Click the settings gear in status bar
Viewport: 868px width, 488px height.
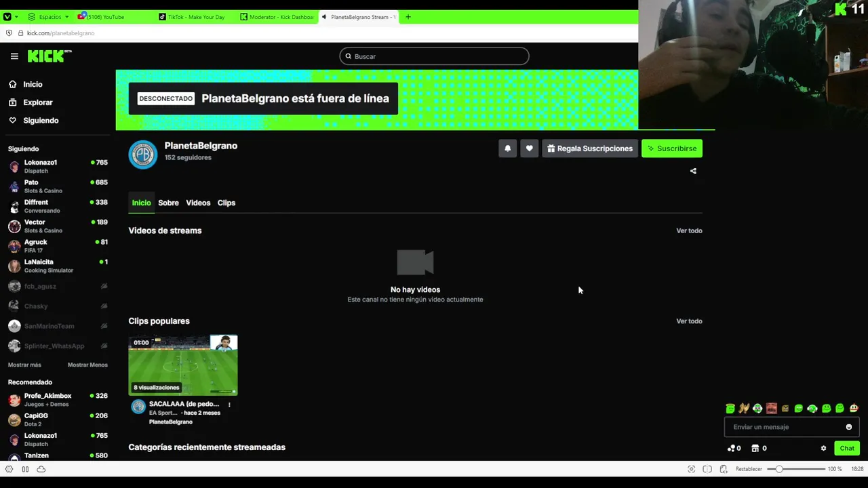point(9,469)
